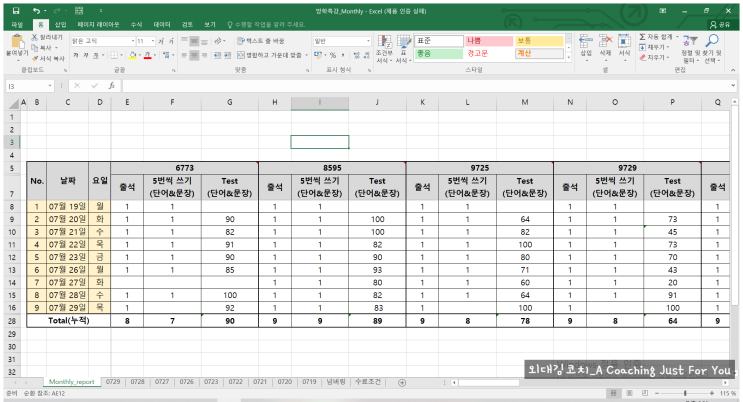This screenshot has width=743, height=402.
Task: Click the Undo arrow in title bar
Action: (x=36, y=10)
